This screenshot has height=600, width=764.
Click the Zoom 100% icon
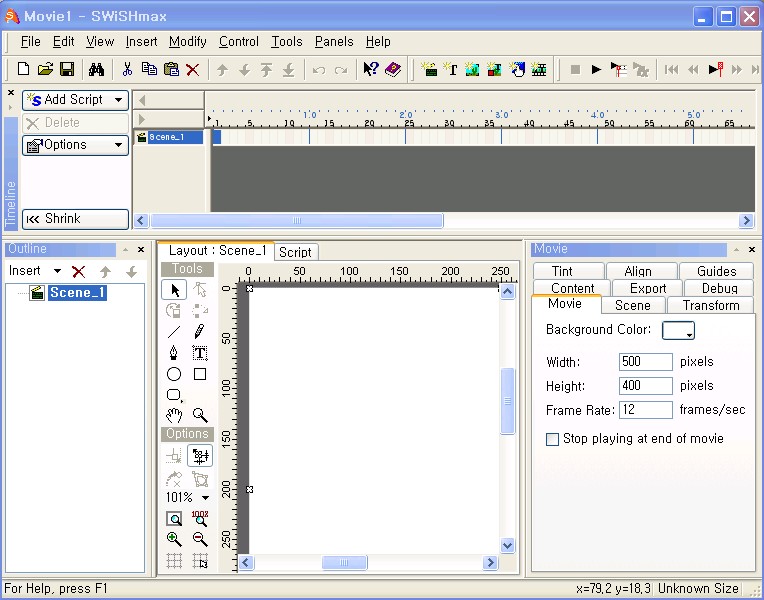[x=200, y=518]
